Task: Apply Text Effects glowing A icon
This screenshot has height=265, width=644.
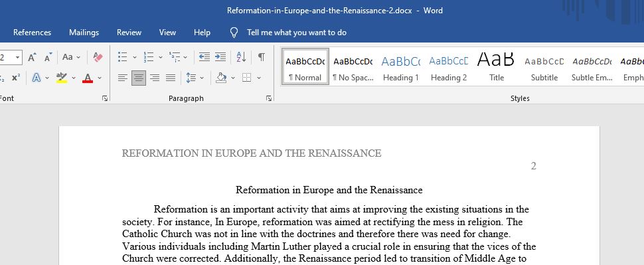Action: [x=36, y=78]
